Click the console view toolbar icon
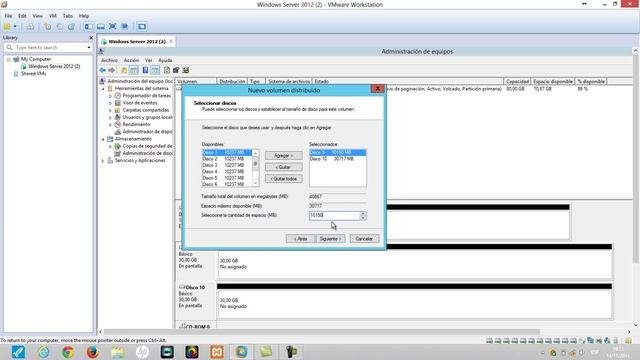The height and width of the screenshot is (360, 640). click(x=142, y=27)
